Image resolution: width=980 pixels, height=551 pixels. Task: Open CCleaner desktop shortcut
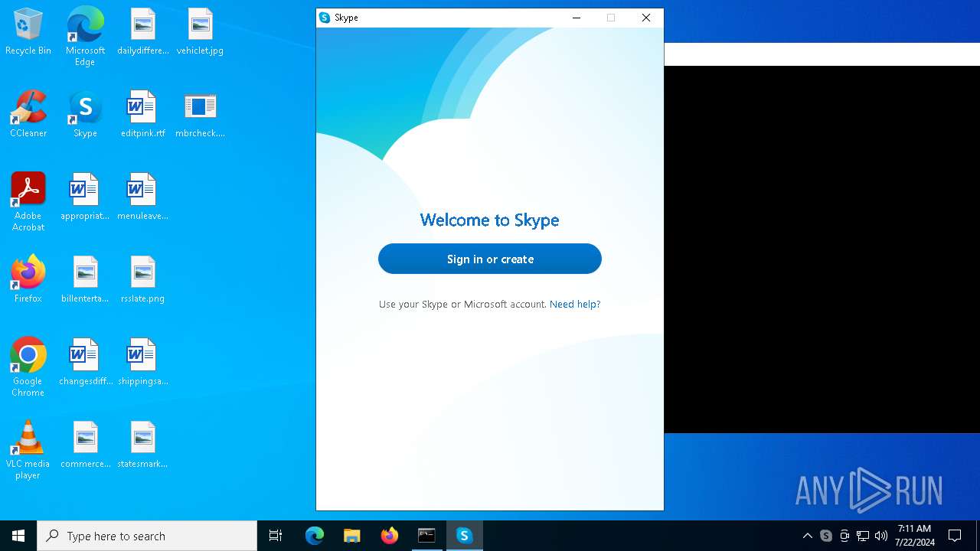point(28,115)
